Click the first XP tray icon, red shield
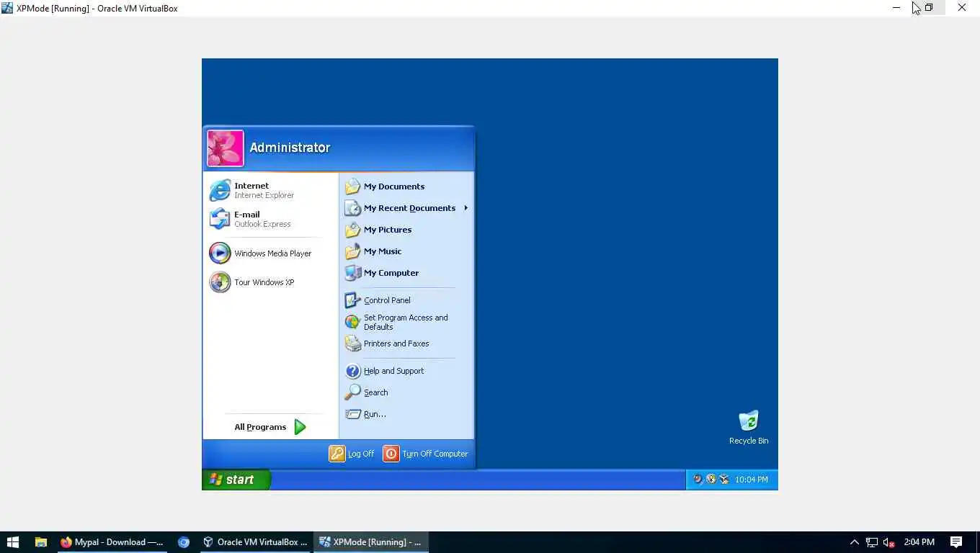 pos(698,480)
